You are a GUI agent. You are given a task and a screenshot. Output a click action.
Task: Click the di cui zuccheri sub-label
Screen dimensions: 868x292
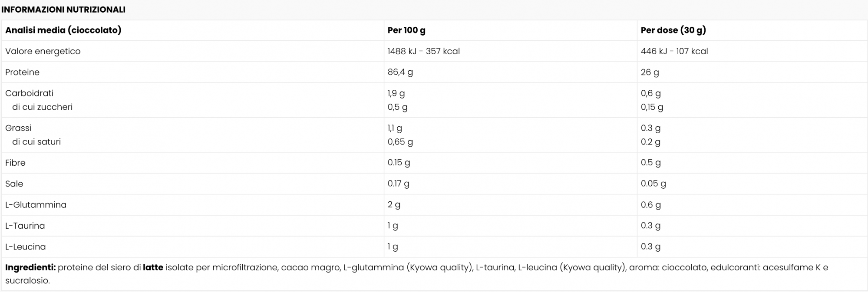coord(43,107)
